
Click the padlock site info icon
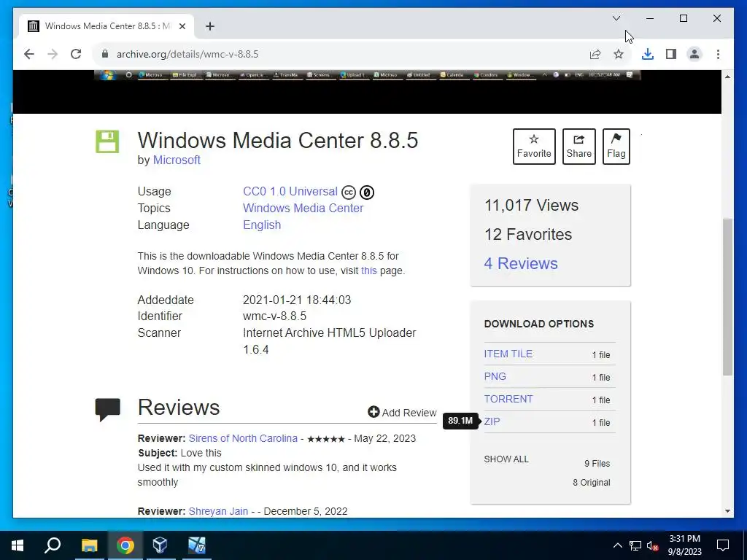105,54
